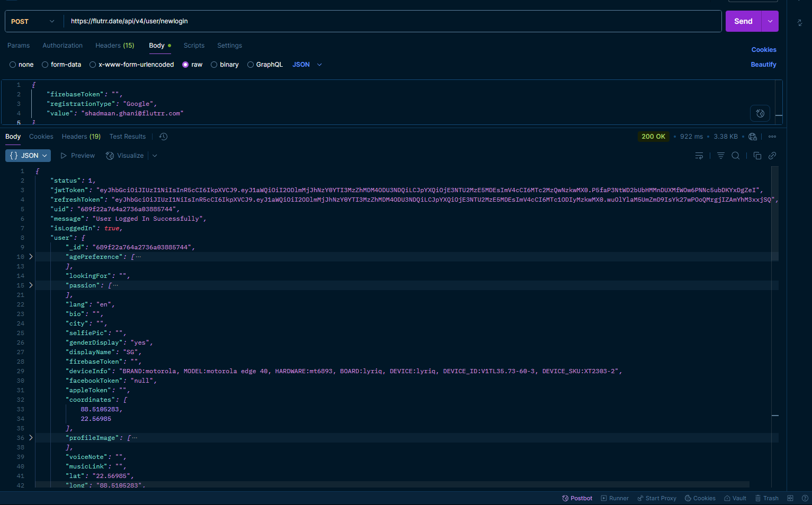
Task: Click "User Logged In Successfully" message text
Action: pos(148,219)
